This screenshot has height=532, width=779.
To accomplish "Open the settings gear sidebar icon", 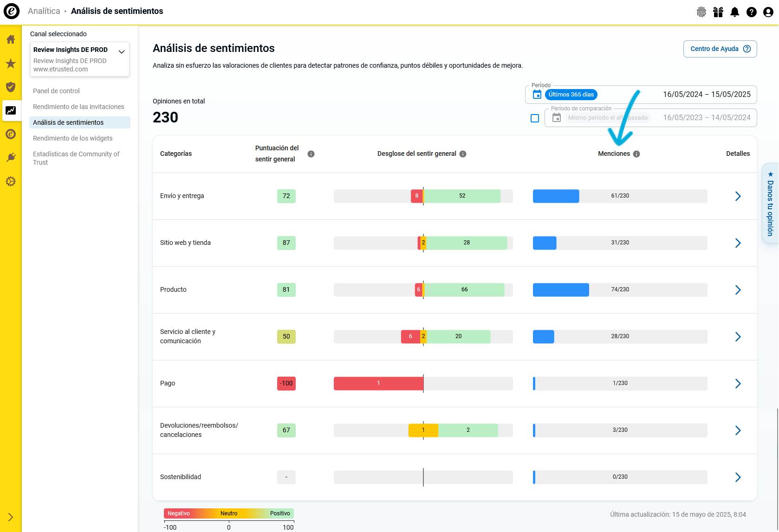I will (11, 181).
